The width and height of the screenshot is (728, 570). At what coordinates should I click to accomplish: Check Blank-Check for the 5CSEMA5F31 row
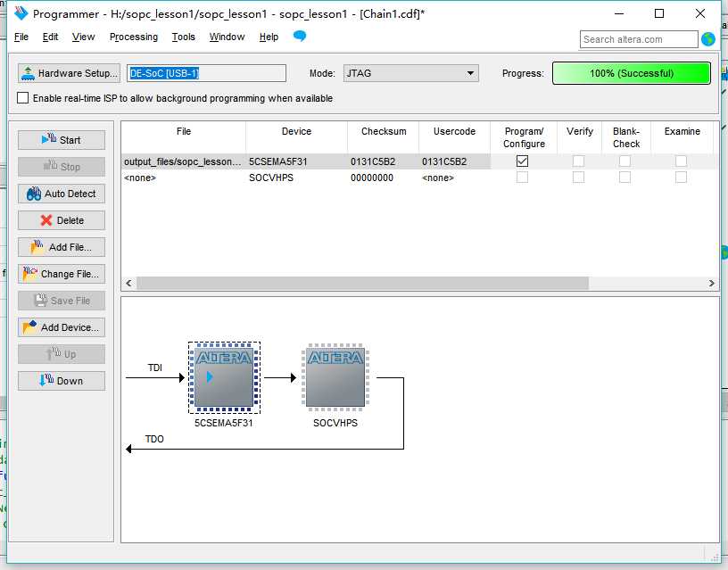pos(625,161)
